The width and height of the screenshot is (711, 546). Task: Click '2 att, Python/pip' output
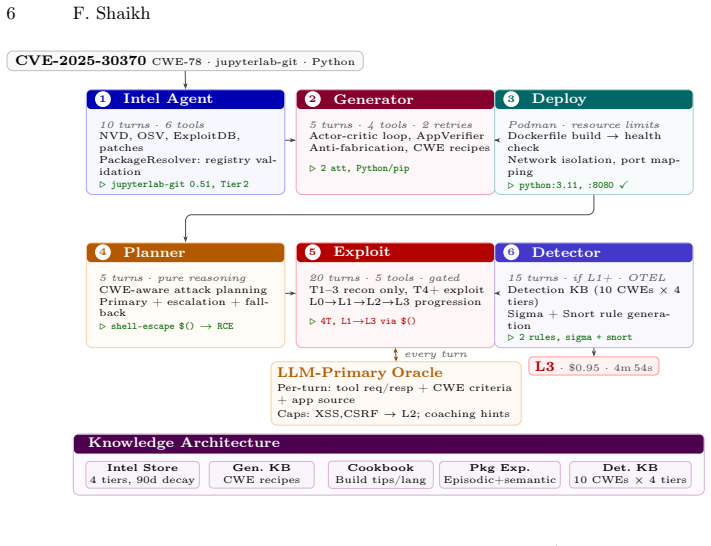coord(360,168)
